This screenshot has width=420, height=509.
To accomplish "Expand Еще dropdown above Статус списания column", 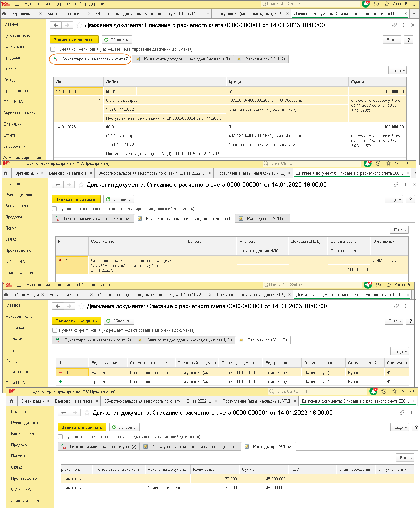I will coord(405,458).
